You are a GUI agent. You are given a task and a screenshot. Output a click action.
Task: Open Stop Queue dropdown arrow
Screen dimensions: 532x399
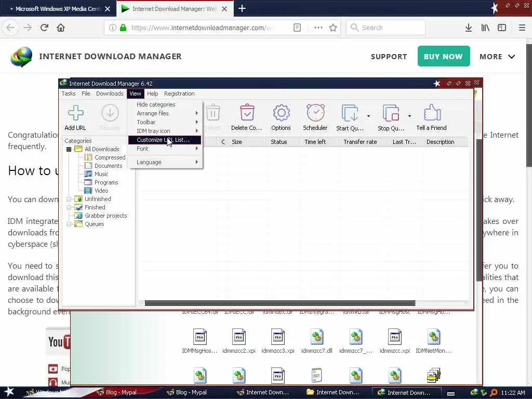point(409,116)
